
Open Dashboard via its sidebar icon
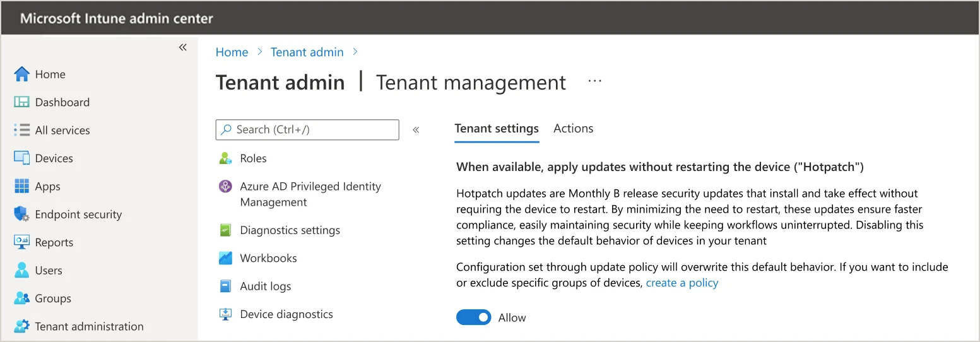[x=21, y=102]
